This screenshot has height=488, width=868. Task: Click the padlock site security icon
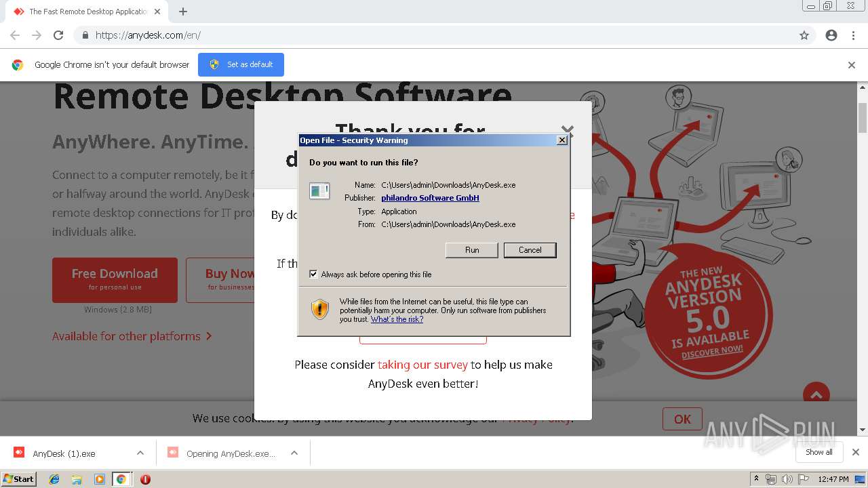coord(85,35)
